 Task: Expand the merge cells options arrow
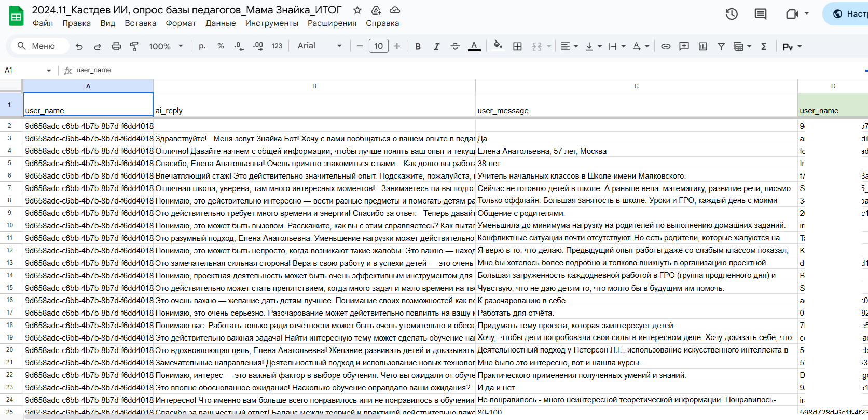coord(549,46)
